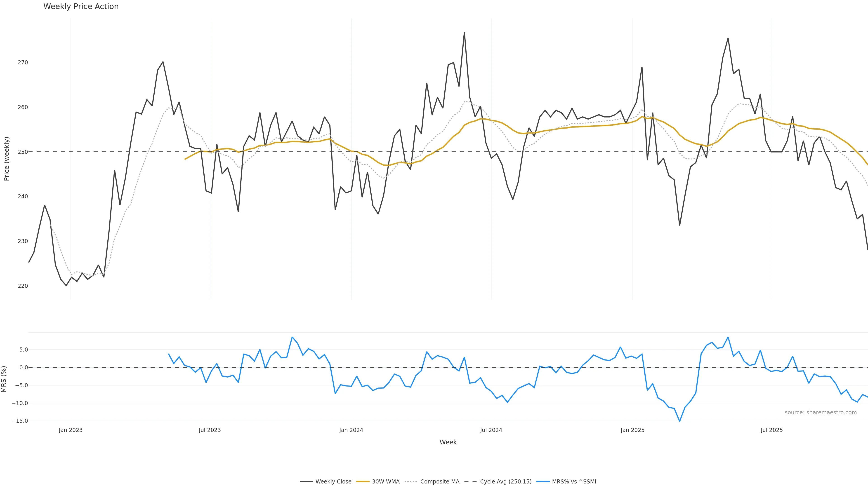Select the Jul 2025 x-axis label
868x488 pixels.
pyautogui.click(x=772, y=430)
